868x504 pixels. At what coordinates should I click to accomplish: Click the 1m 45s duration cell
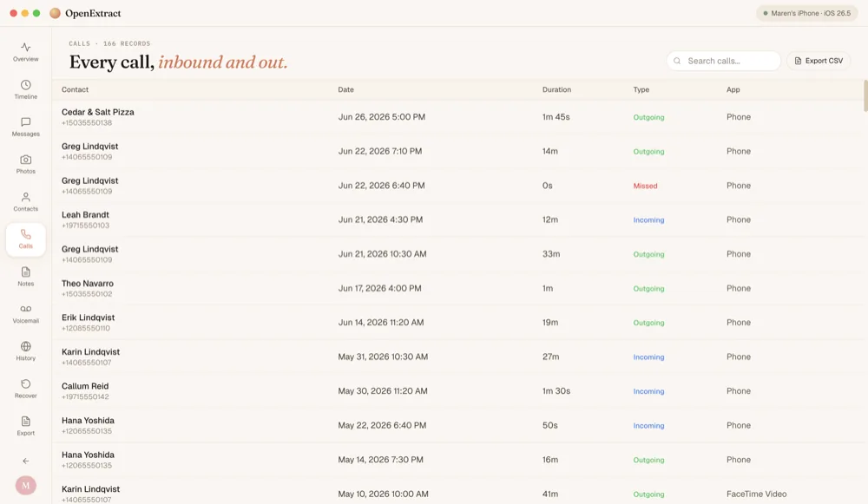556,117
